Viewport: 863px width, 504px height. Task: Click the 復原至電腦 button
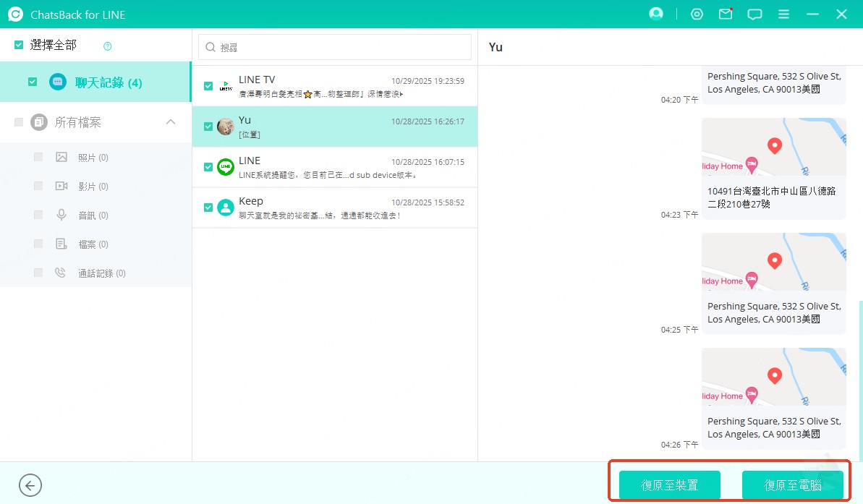pos(793,484)
